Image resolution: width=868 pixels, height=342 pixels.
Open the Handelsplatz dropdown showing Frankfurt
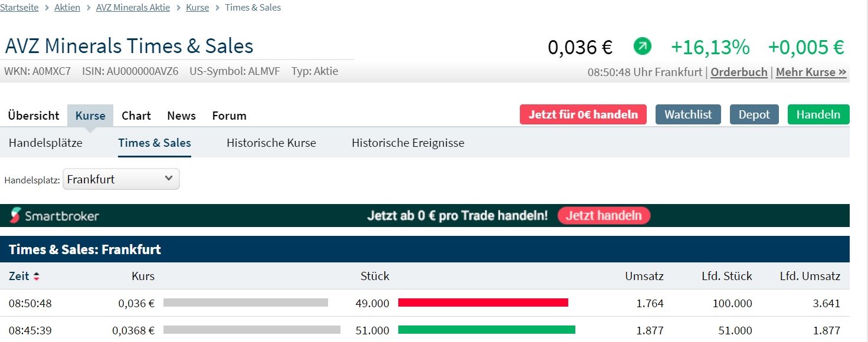(120, 179)
